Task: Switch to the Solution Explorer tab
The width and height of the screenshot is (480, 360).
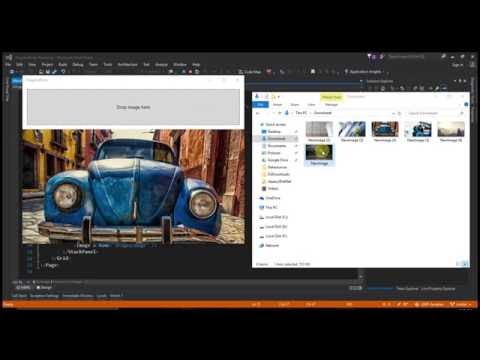Action: [380, 289]
